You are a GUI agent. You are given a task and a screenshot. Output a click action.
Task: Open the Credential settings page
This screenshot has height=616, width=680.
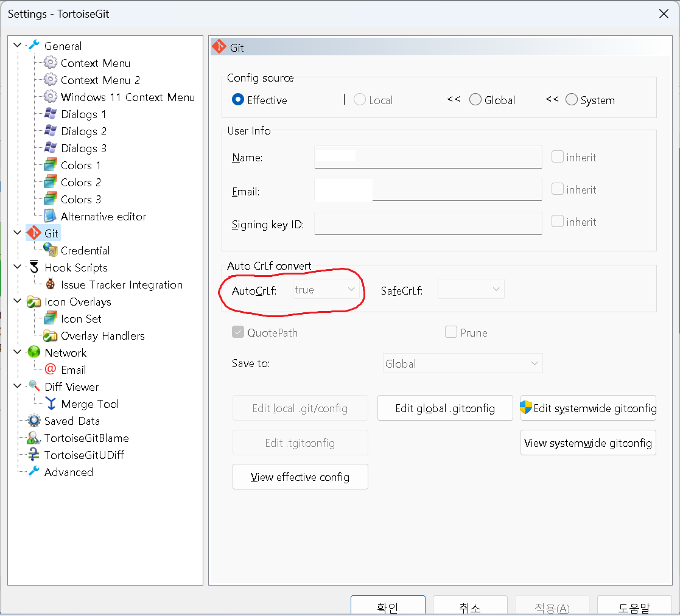pos(85,251)
